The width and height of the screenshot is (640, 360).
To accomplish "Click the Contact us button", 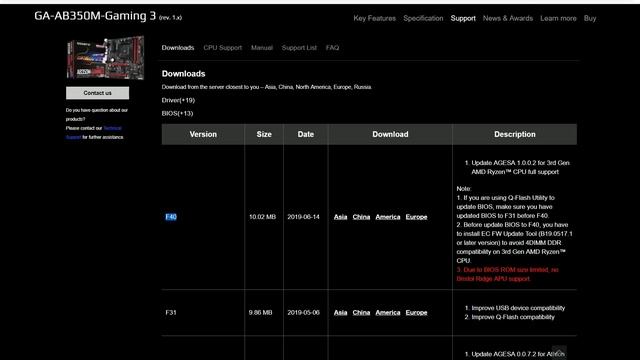I will tap(97, 93).
